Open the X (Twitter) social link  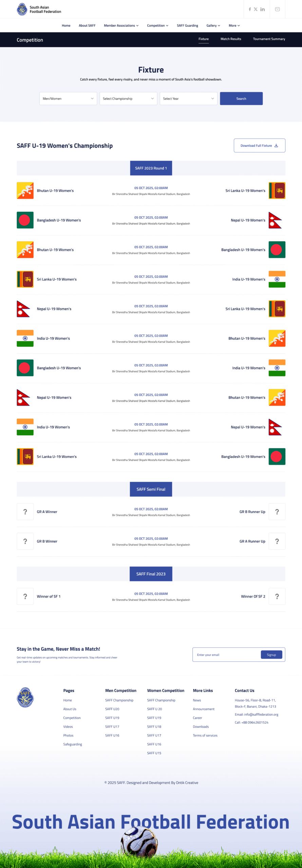(256, 9)
